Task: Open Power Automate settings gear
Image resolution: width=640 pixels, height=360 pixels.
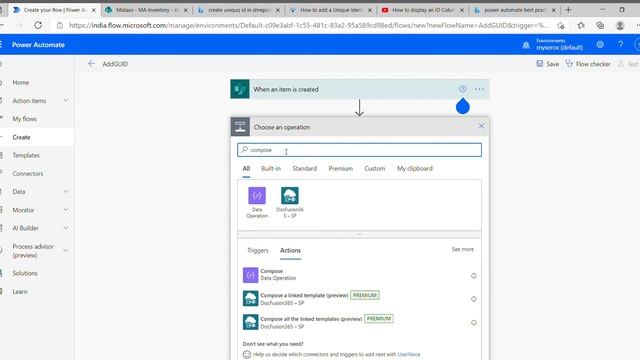Action: tap(600, 44)
